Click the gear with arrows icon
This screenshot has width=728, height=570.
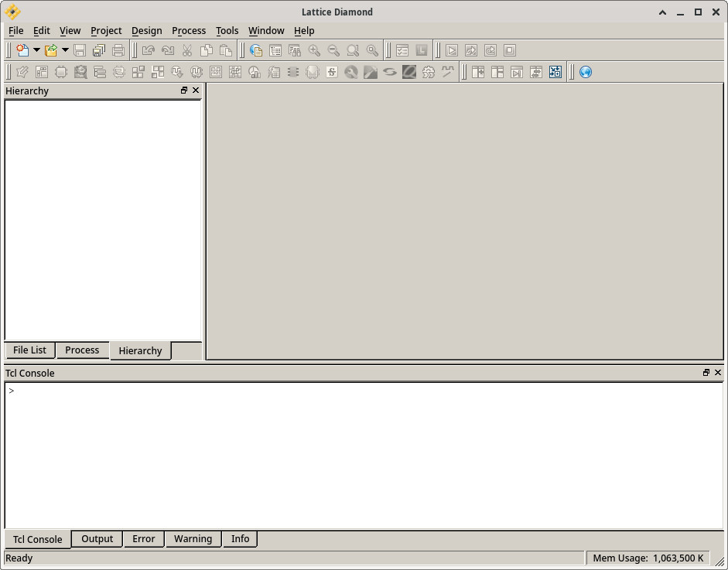pyautogui.click(x=429, y=72)
